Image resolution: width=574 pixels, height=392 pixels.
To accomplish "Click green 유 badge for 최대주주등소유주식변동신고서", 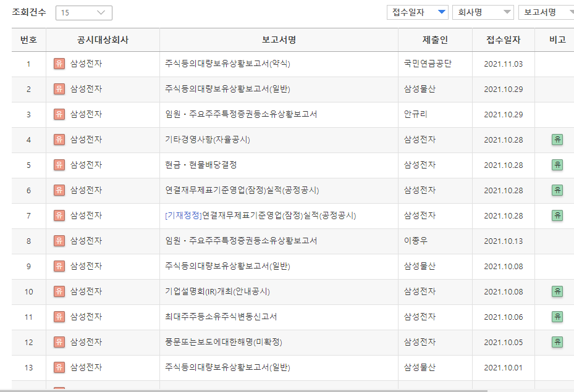I will tap(557, 317).
